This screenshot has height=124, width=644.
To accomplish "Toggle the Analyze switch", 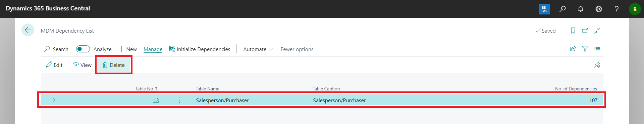I will 83,49.
